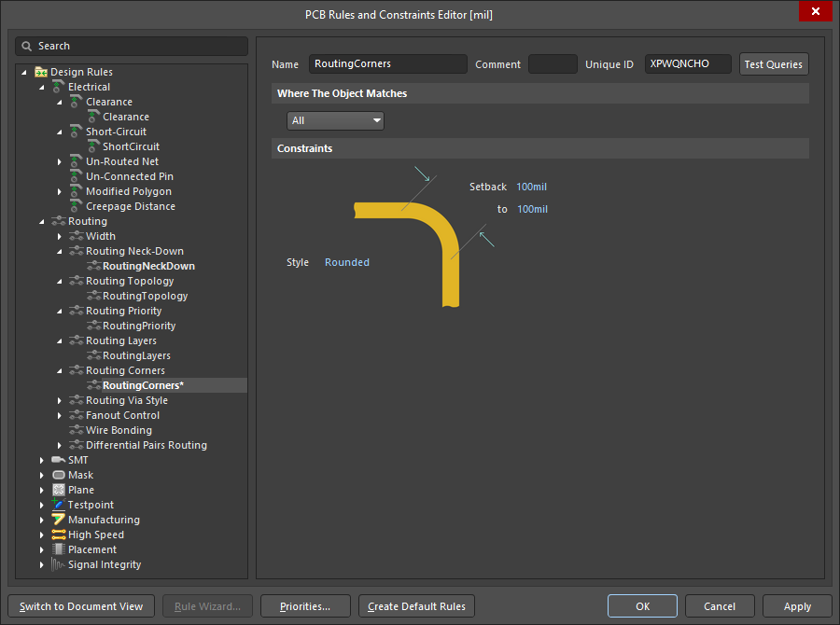This screenshot has height=625, width=840.
Task: Expand the Manufacturing category
Action: pyautogui.click(x=42, y=520)
